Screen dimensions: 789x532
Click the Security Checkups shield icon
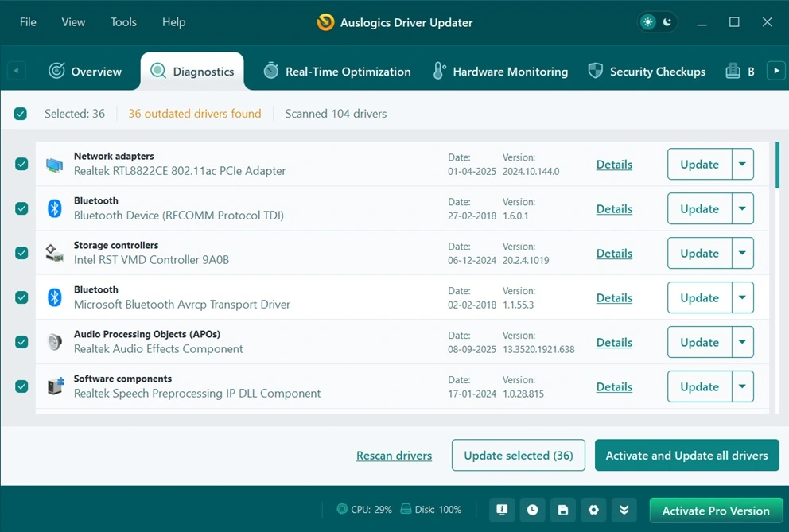pos(595,71)
